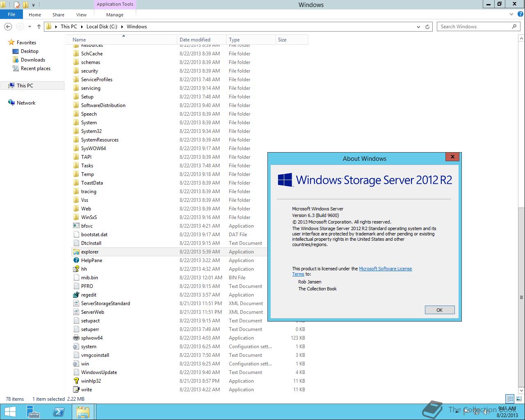Select the WinSxS folder icon
The image size is (525, 420).
pos(76,217)
